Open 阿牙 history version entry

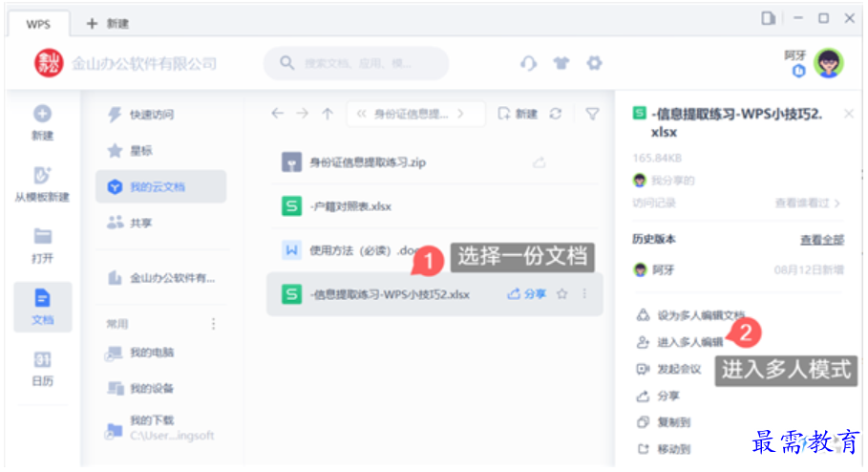point(738,269)
